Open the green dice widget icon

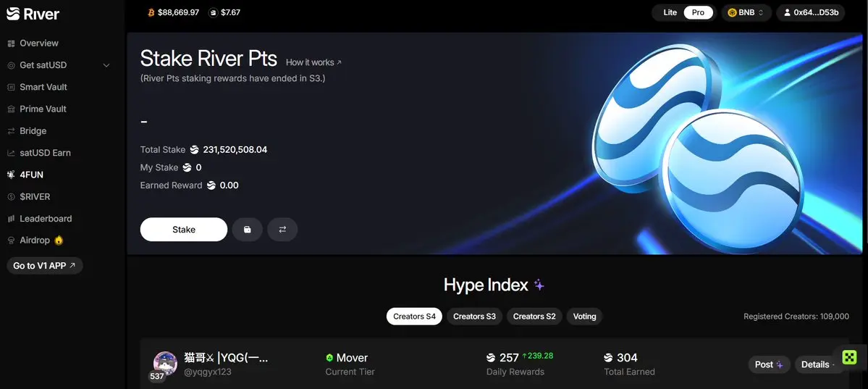tap(849, 357)
